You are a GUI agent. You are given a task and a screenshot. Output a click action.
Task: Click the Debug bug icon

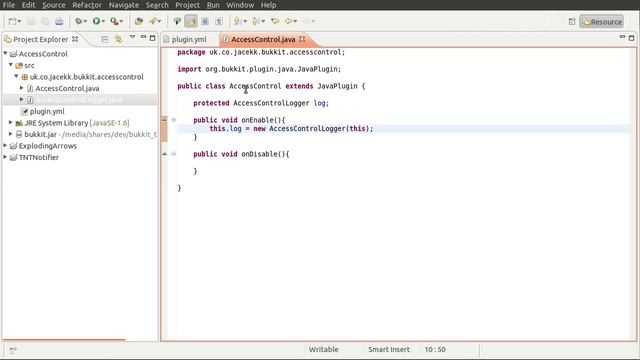78,21
